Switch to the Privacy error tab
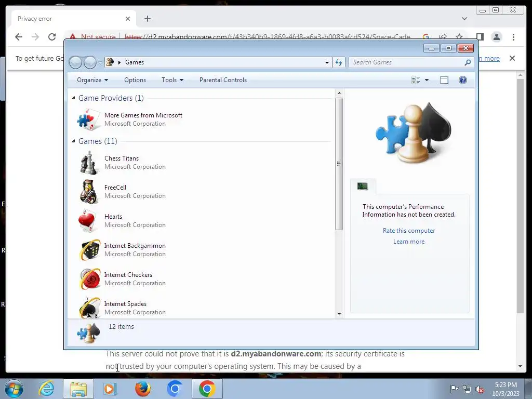 pos(74,19)
